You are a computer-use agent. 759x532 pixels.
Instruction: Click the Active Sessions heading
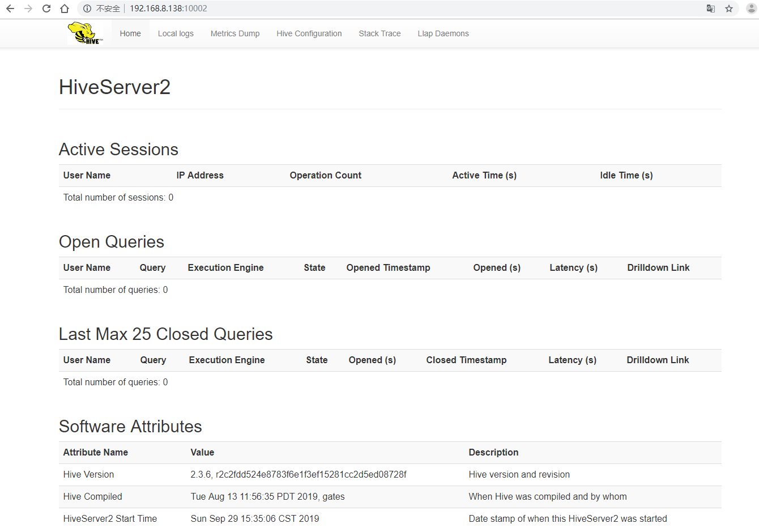pyautogui.click(x=118, y=149)
